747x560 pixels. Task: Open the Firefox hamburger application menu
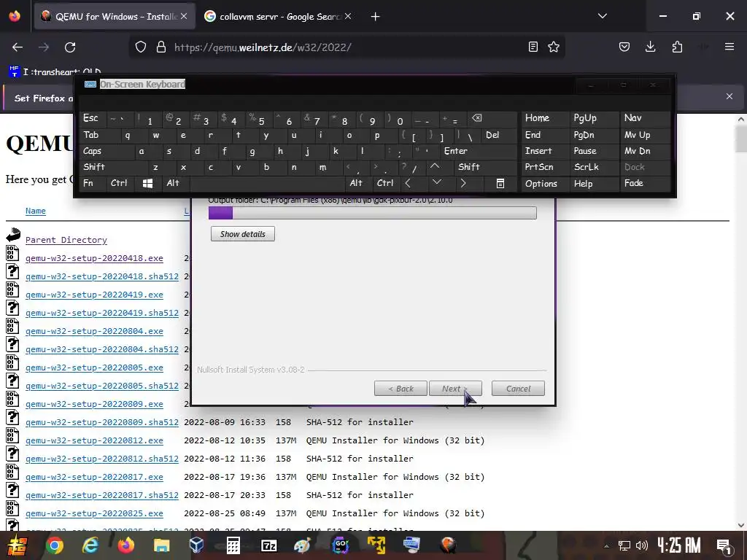(x=729, y=47)
